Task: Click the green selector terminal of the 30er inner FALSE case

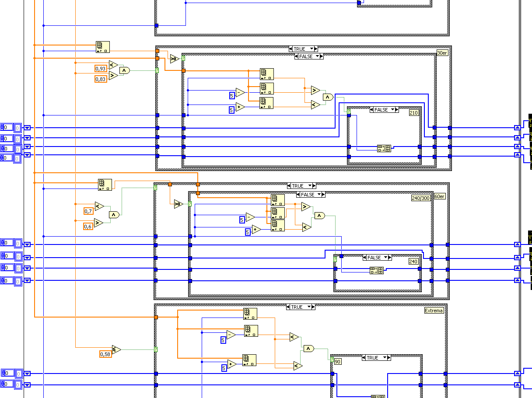Action: pos(183,58)
